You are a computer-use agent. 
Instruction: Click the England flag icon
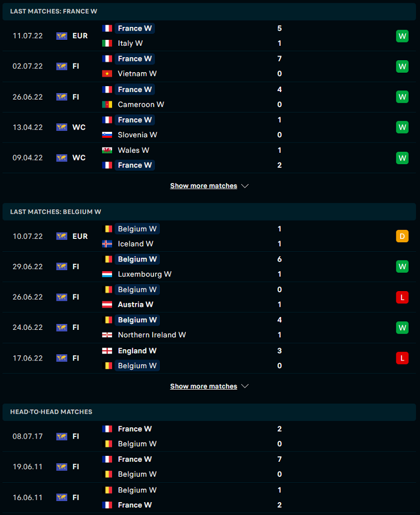[x=107, y=351]
